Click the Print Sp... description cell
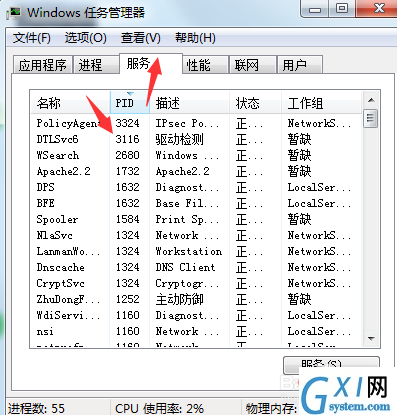 (187, 219)
